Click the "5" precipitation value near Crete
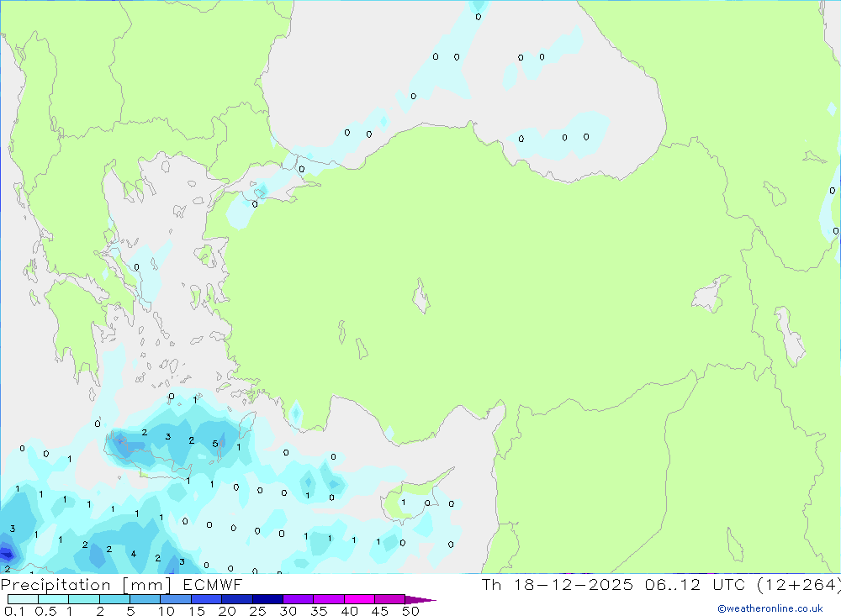Viewport: 841px width, 616px height. [215, 444]
